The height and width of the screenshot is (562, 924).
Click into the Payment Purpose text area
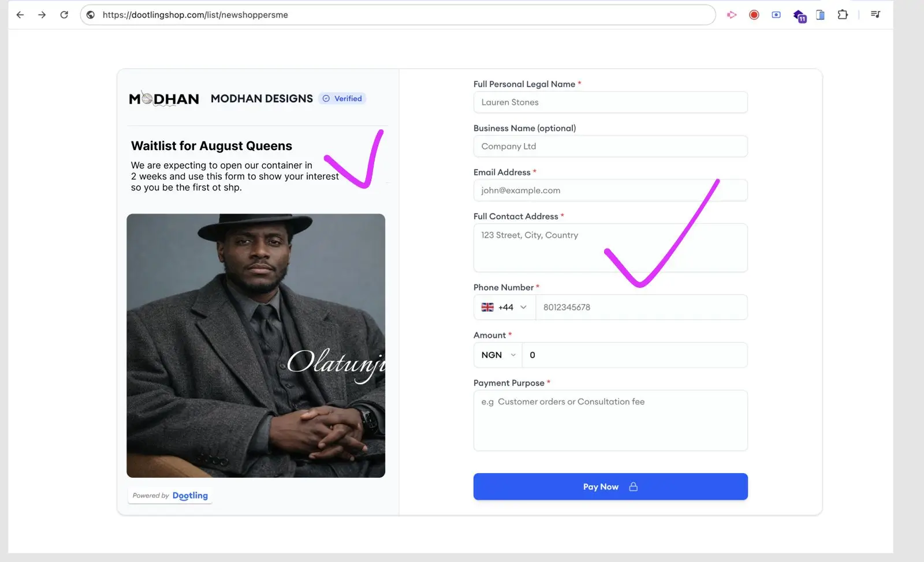pyautogui.click(x=610, y=421)
